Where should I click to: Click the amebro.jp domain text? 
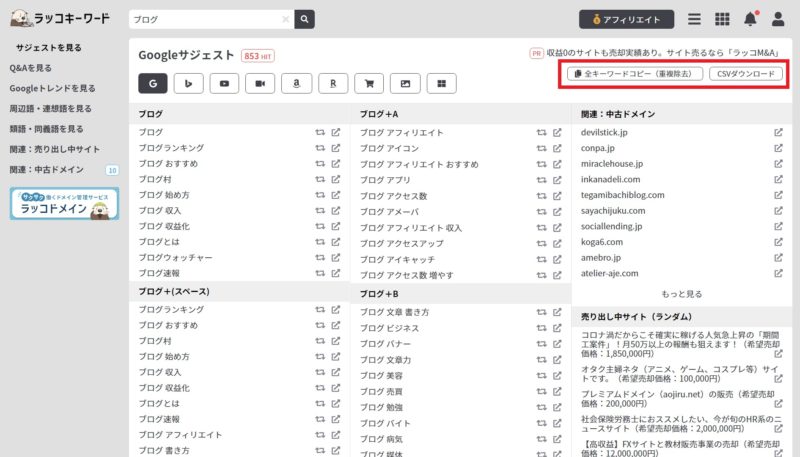601,258
